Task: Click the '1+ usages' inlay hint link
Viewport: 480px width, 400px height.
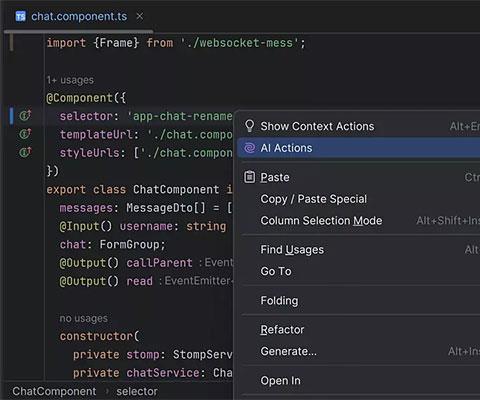Action: [x=70, y=80]
